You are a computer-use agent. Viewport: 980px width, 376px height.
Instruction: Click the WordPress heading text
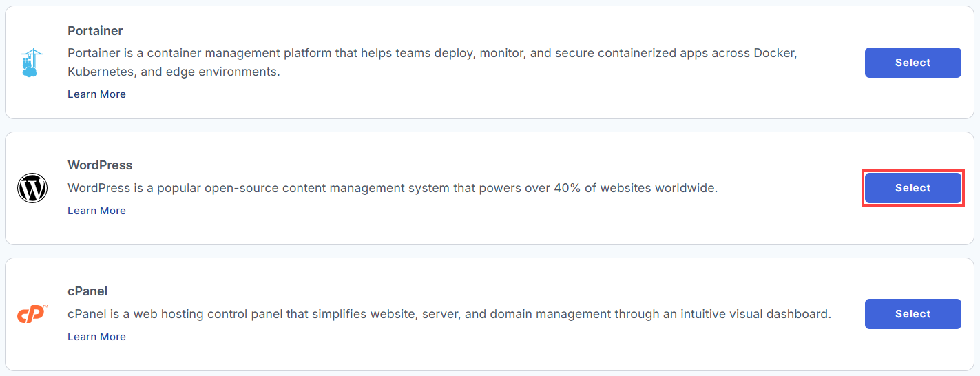pos(100,165)
